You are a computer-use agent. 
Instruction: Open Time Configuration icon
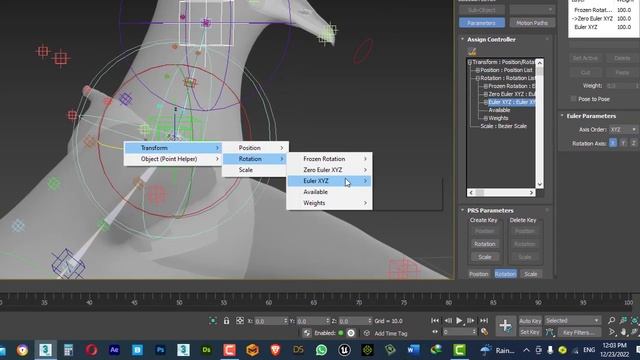(484, 332)
